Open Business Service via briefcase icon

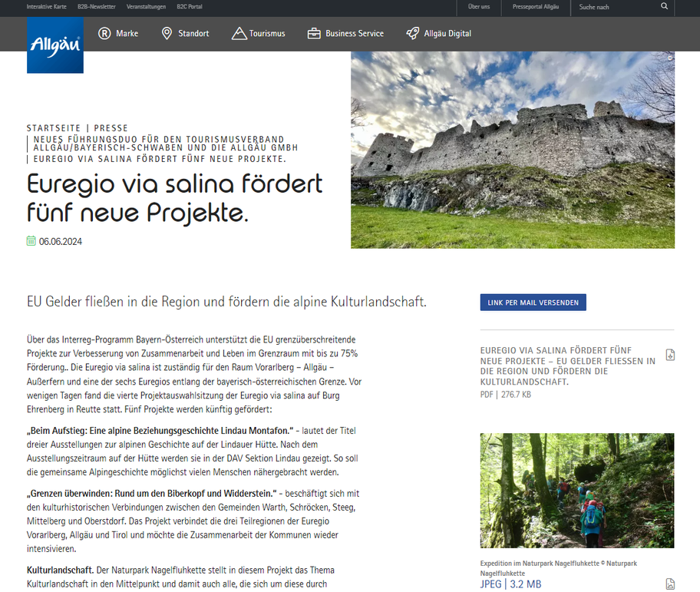[313, 33]
